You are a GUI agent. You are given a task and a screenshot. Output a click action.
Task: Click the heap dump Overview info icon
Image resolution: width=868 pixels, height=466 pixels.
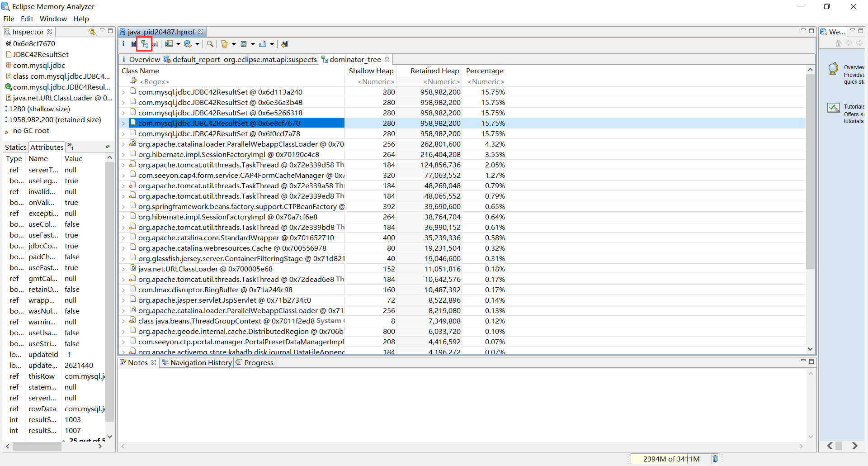[x=123, y=44]
